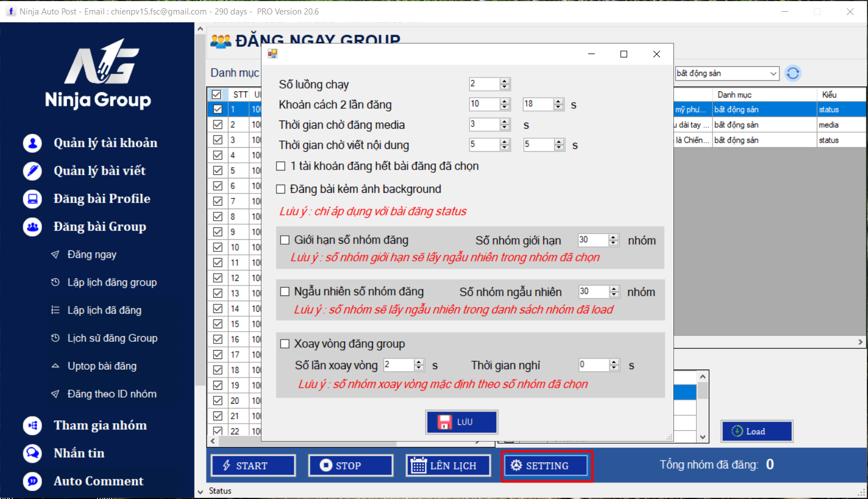
Task: Adjust Khoản cách first value spinner (10)
Action: point(505,104)
